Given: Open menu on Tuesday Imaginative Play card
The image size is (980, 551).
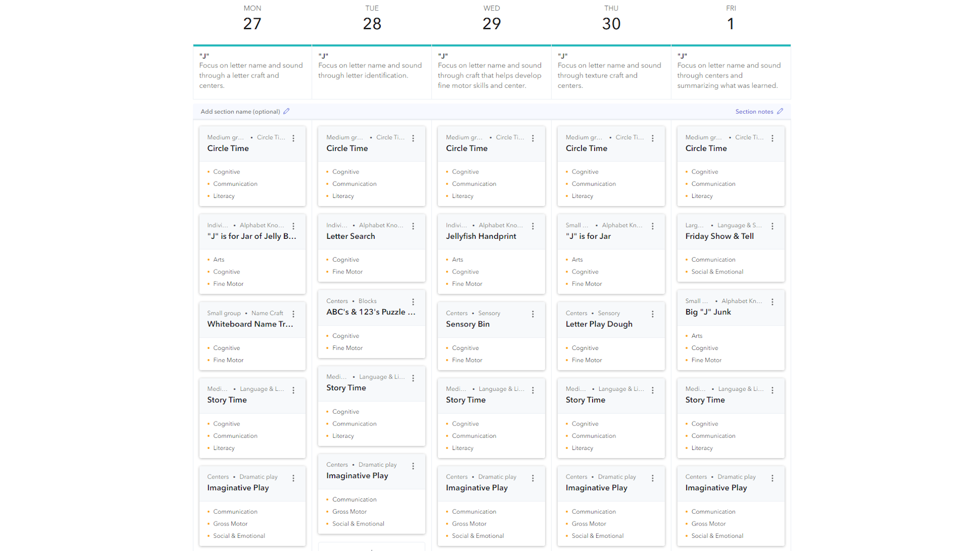Looking at the screenshot, I should (x=413, y=466).
